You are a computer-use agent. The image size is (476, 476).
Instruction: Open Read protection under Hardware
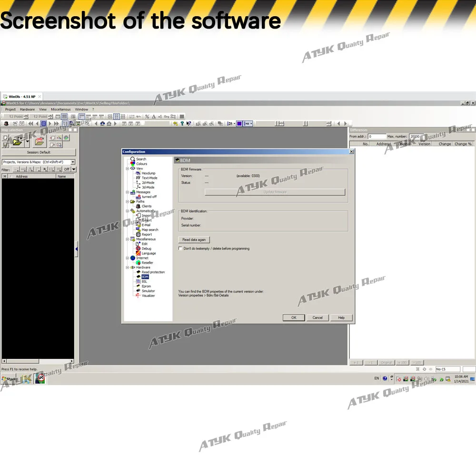[153, 272]
